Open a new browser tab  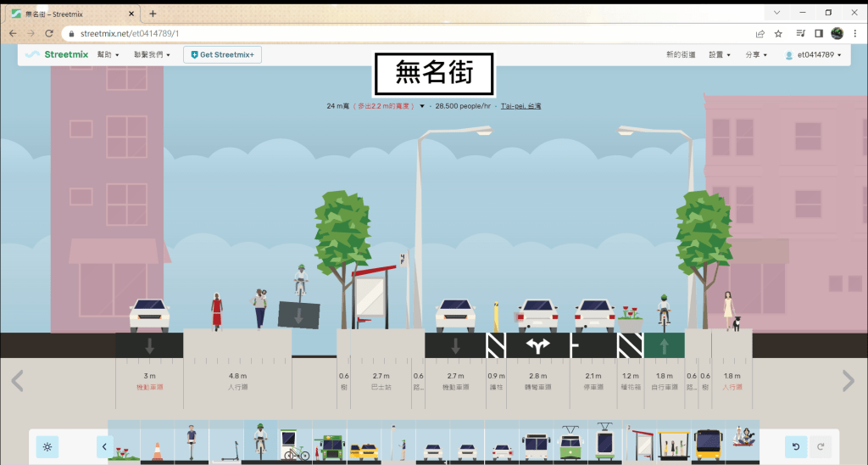[x=153, y=14]
